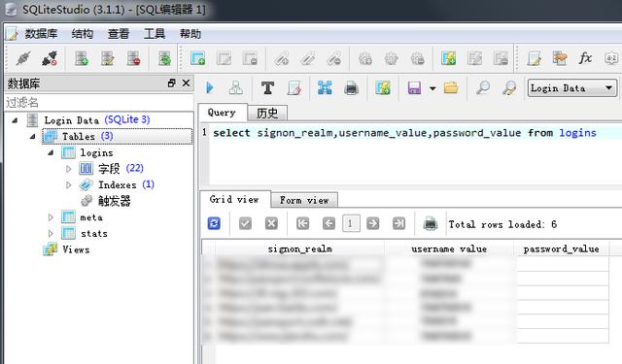This screenshot has width=622, height=364.
Task: Switch to the Grid view tab
Action: tap(234, 199)
